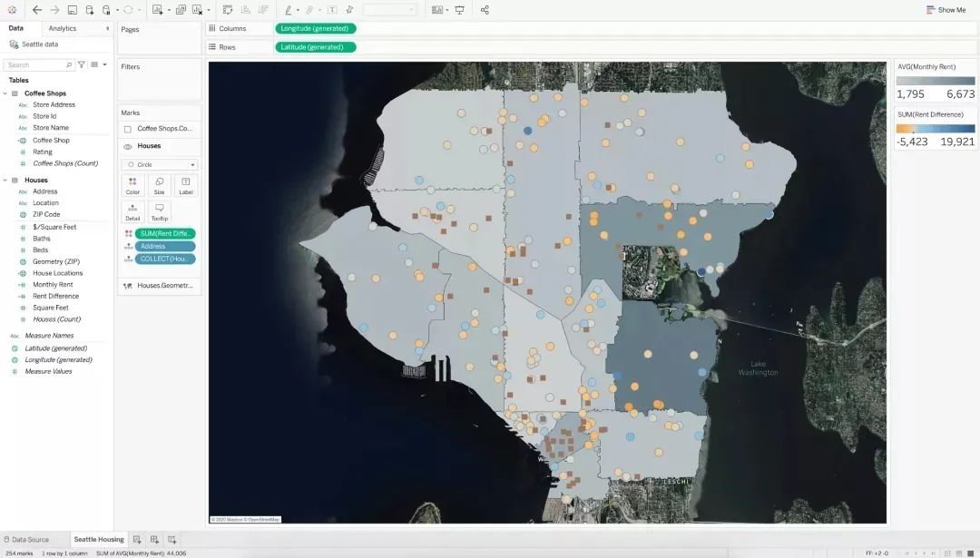The width and height of the screenshot is (980, 558).
Task: Open the Circle mark type dropdown
Action: 160,164
